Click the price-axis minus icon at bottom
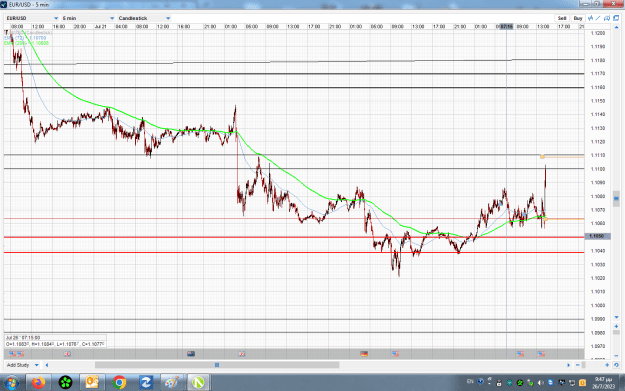The height and width of the screenshot is (391, 625). [616, 356]
